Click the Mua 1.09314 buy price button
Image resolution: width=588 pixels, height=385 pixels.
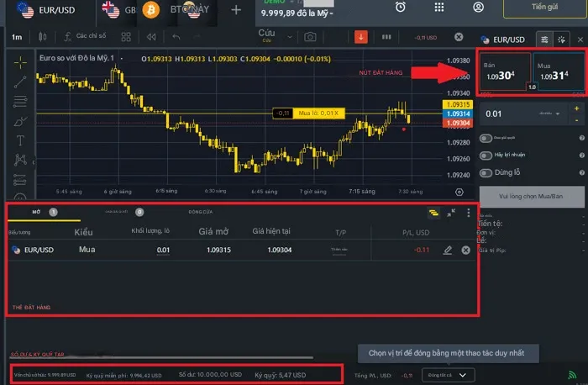559,71
